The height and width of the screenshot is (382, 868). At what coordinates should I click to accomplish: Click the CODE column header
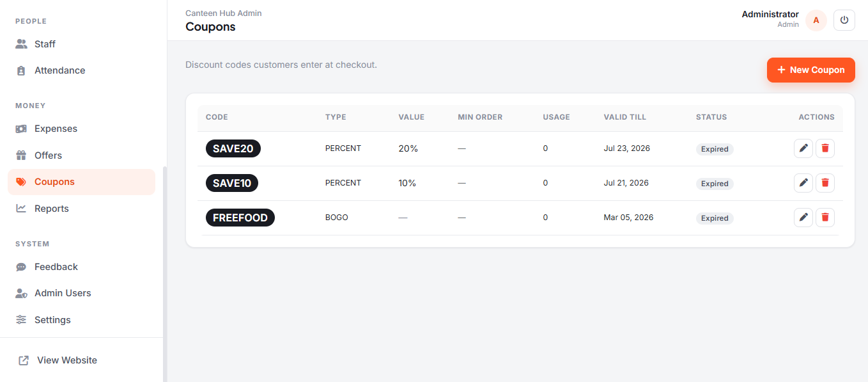click(217, 117)
